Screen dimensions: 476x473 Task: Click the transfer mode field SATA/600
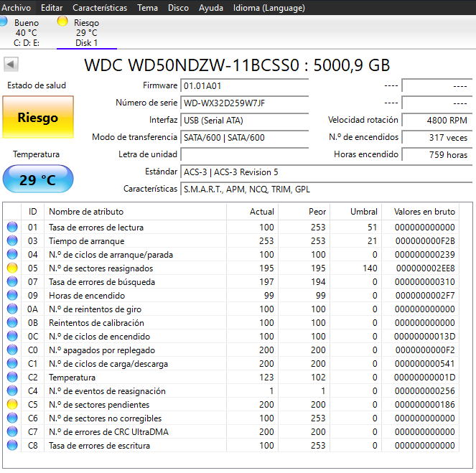(x=245, y=138)
